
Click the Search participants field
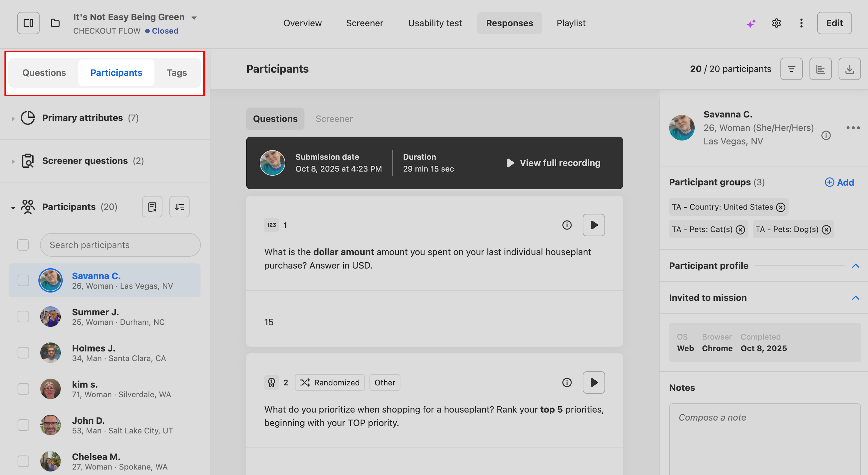[x=120, y=245]
